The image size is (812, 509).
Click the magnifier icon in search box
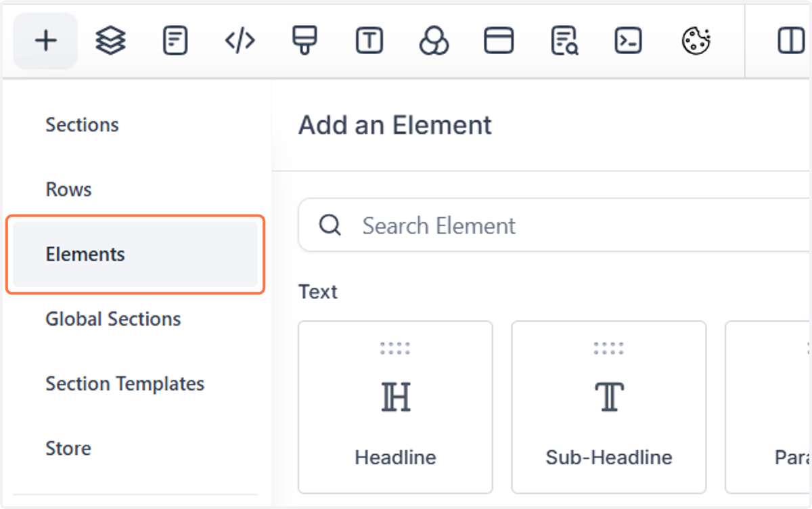coord(330,225)
